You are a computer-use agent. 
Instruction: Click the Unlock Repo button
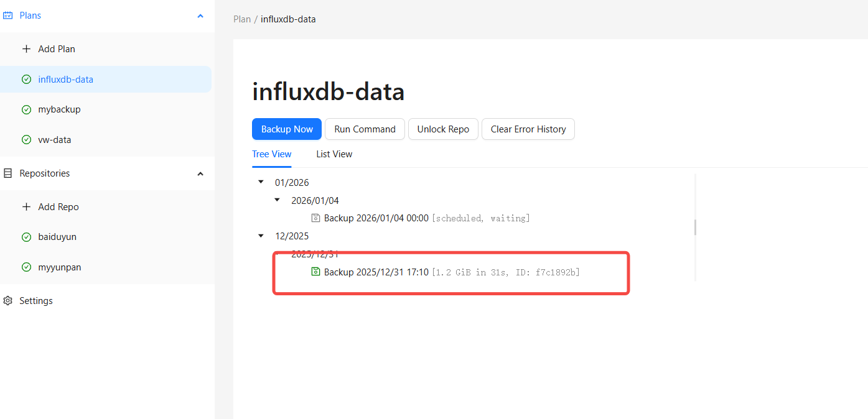[x=443, y=129]
